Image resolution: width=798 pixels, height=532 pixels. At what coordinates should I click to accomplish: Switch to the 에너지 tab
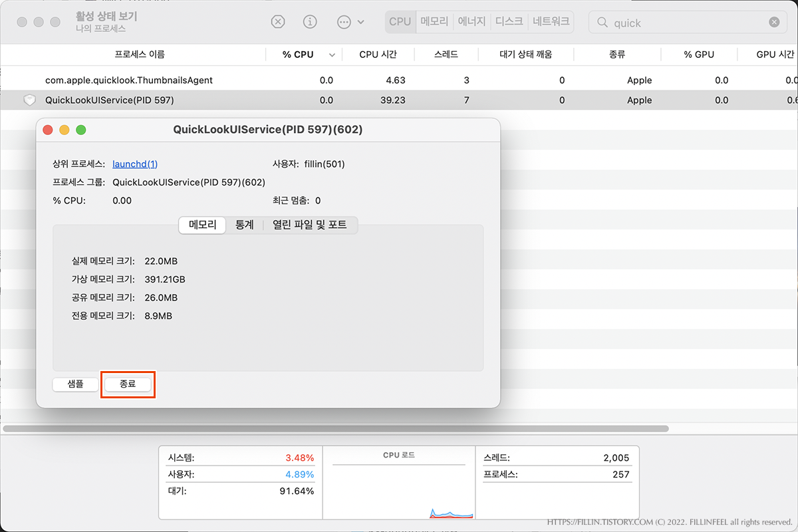tap(473, 22)
